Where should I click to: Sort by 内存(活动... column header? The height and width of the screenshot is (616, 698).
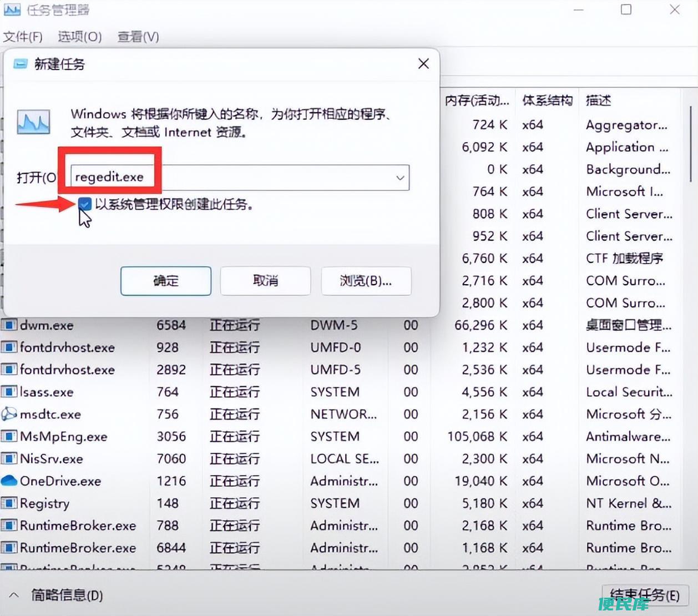477,100
